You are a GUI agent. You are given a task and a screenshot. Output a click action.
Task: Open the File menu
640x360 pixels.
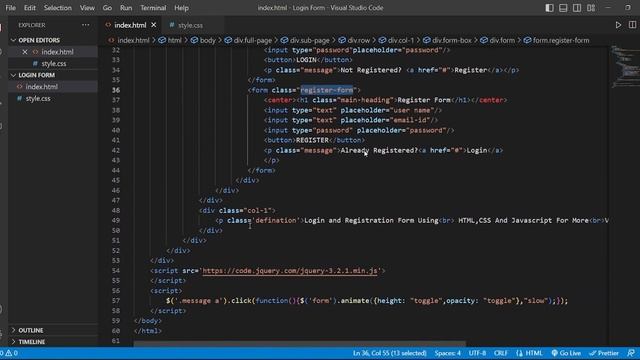[x=10, y=8]
